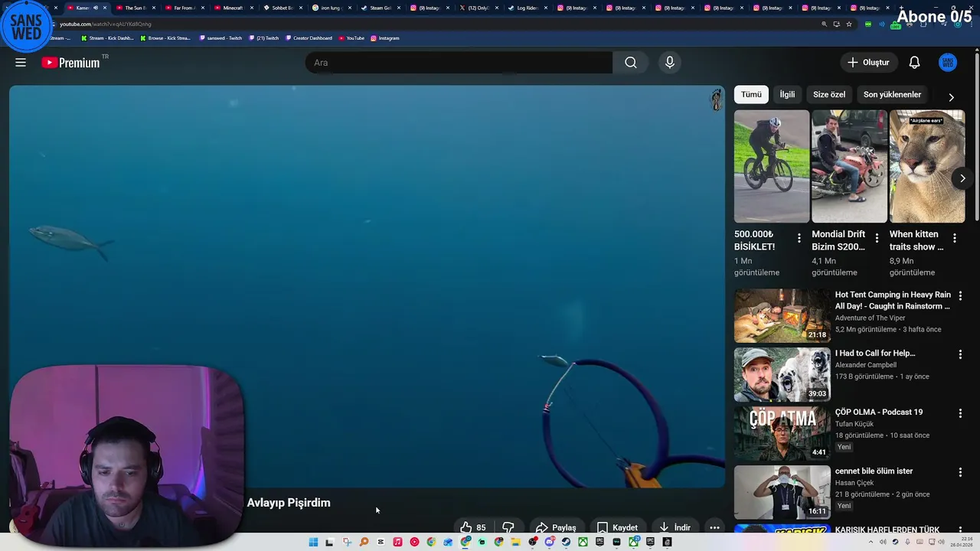The height and width of the screenshot is (551, 980).
Task: Open the YouTube bookmark
Action: (351, 37)
